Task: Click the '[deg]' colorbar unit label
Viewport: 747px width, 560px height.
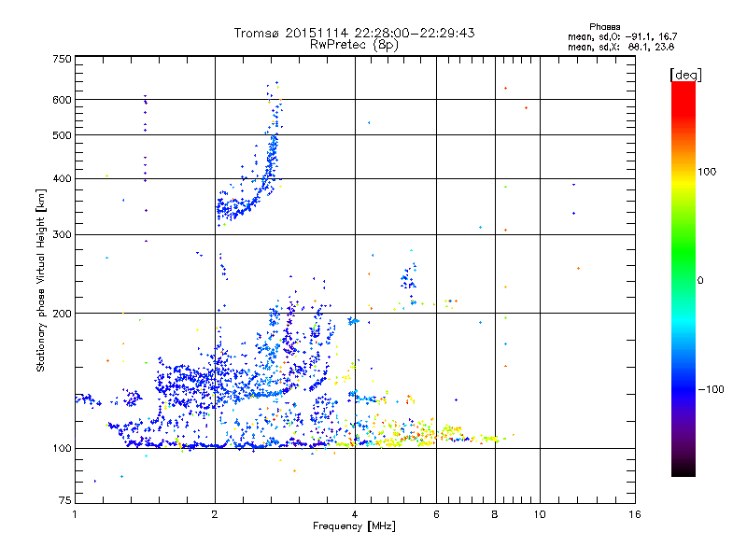Action: [x=685, y=75]
